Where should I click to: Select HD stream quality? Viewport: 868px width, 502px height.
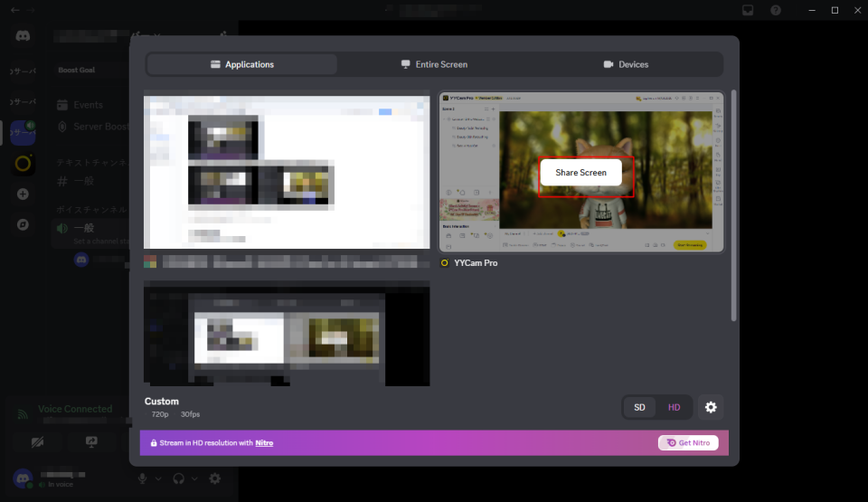click(x=674, y=407)
